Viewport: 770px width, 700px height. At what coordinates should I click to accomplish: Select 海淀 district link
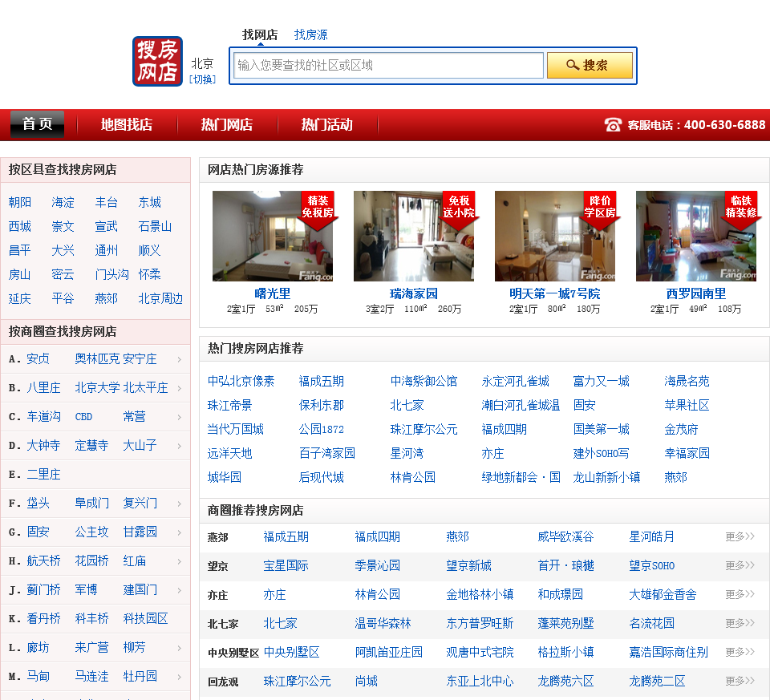(x=63, y=202)
